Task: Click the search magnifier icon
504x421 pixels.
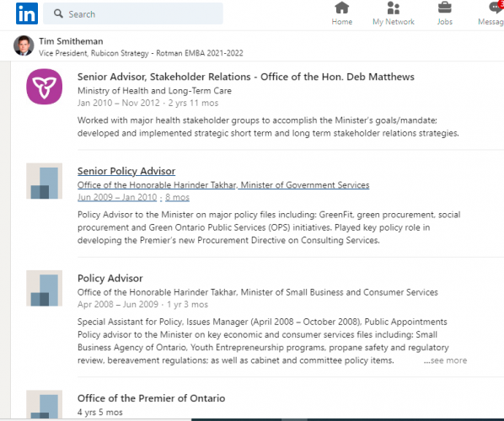Action: 58,13
